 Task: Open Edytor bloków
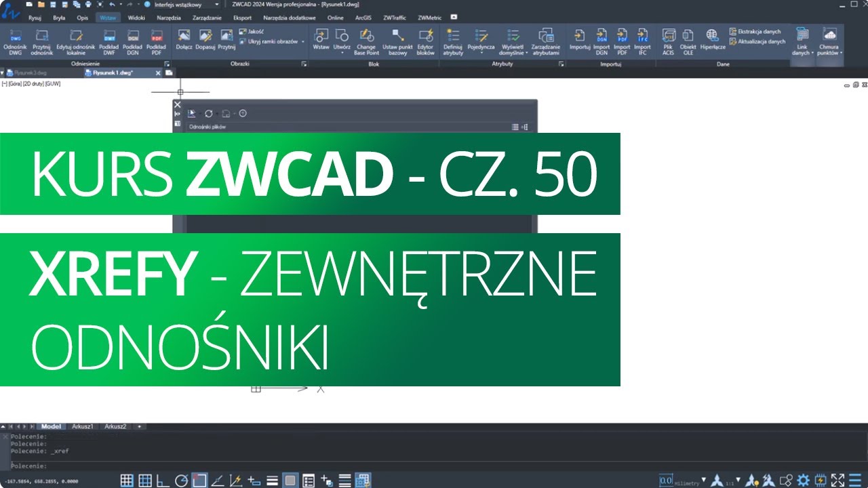(x=426, y=41)
